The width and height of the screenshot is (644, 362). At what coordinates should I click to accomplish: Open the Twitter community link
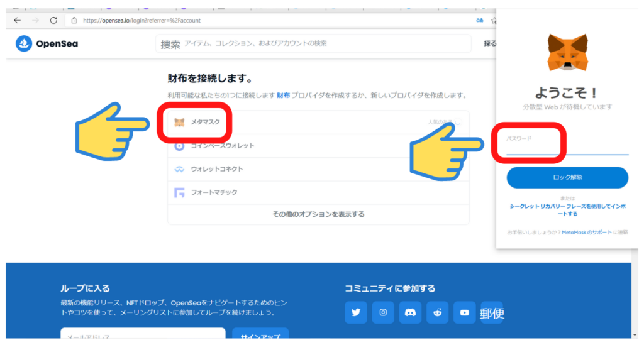[x=356, y=312]
